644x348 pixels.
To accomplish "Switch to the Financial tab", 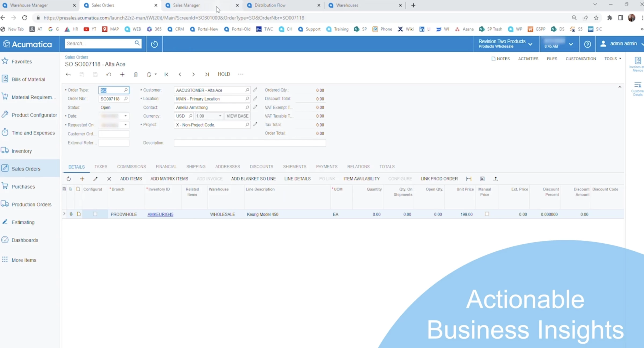I will pyautogui.click(x=166, y=167).
